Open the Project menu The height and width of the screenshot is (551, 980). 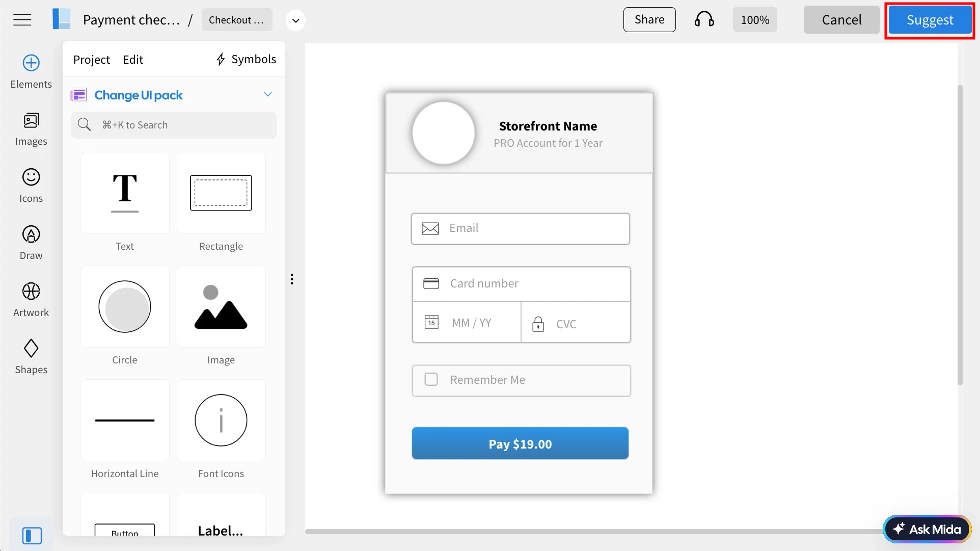tap(91, 60)
